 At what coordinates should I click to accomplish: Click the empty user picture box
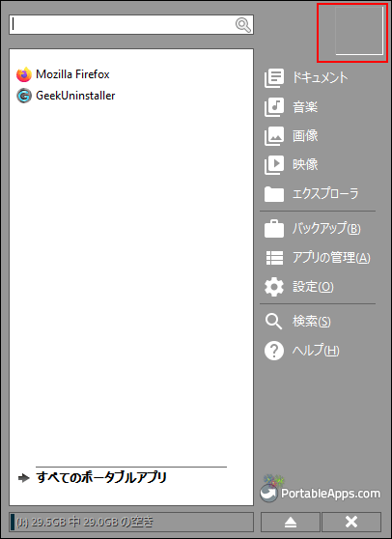359,31
